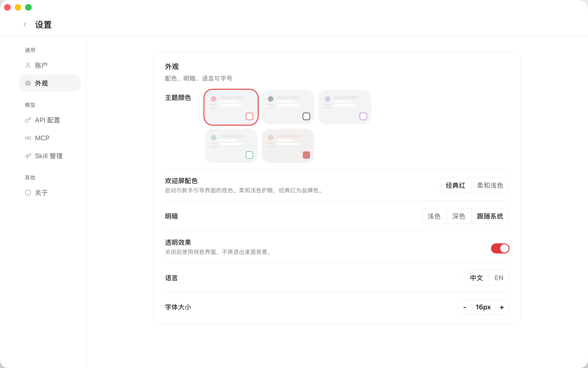The image size is (588, 368).
Task: Click the 设置 page title
Action: 43,25
